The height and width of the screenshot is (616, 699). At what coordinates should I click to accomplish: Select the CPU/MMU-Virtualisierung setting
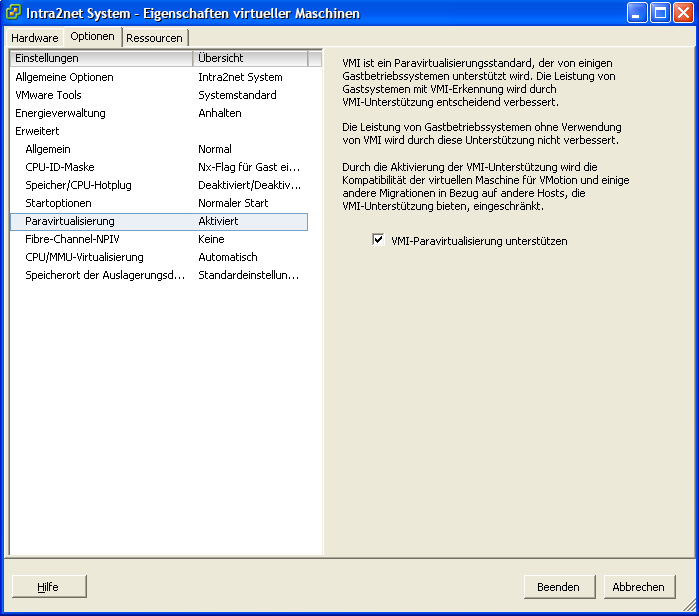tap(84, 257)
